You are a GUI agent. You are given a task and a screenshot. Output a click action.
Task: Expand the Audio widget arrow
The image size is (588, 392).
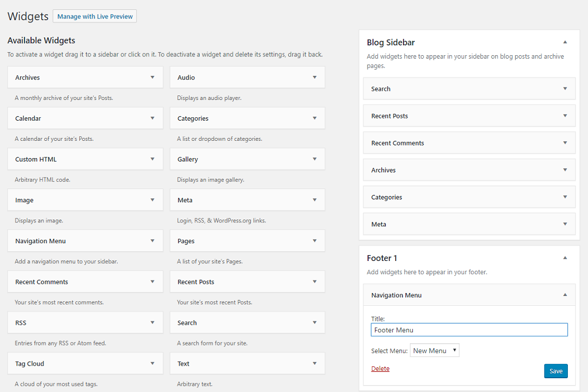[315, 78]
